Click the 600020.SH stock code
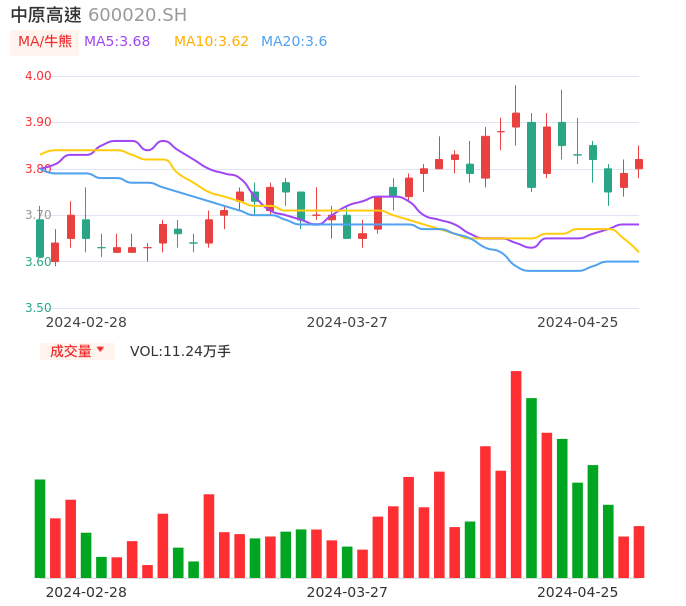 tap(137, 15)
